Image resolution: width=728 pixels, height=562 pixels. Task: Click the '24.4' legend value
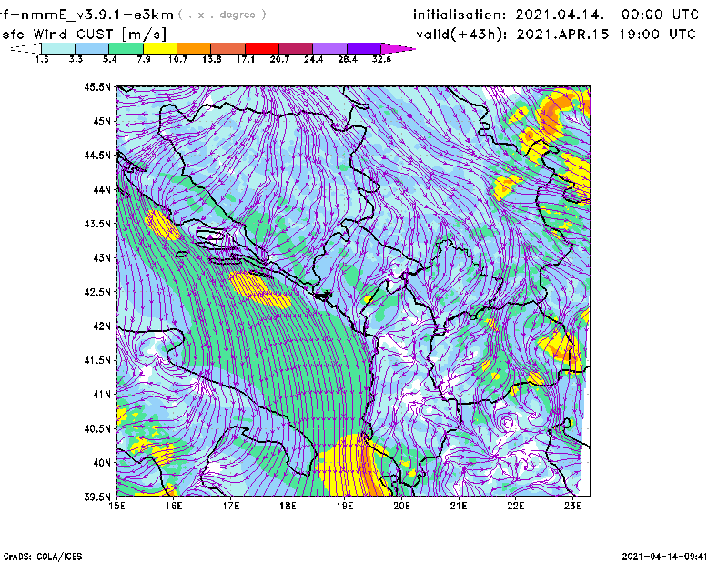(313, 59)
